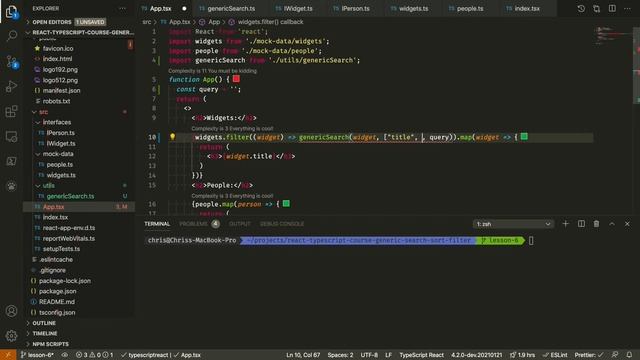This screenshot has width=640, height=360.
Task: Open timeline history icon in editor toolbar
Action: 581,9
